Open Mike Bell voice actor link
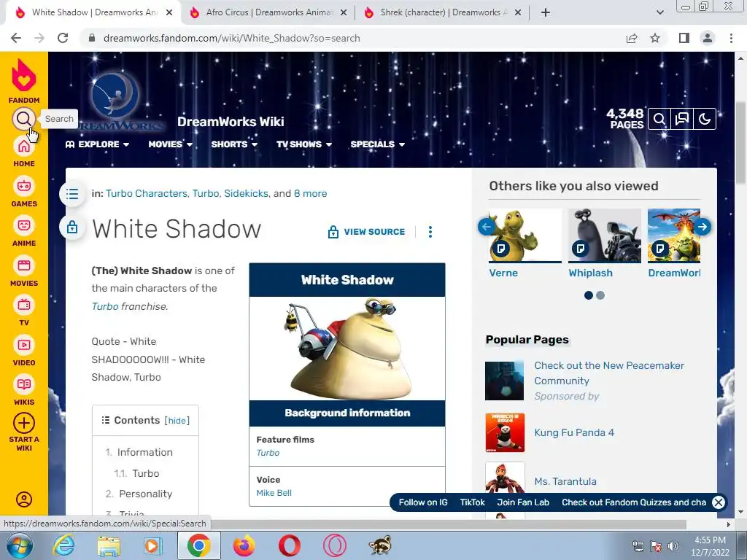The height and width of the screenshot is (560, 747). tap(274, 494)
